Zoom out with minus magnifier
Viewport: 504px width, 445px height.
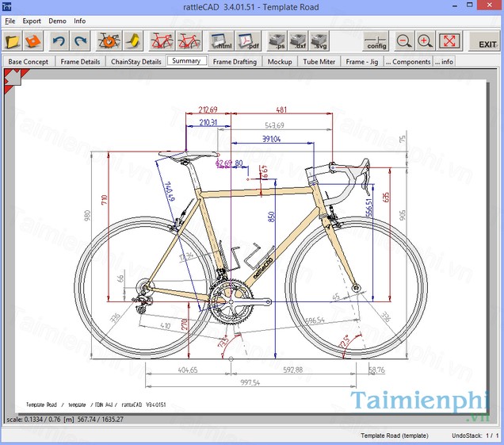click(404, 40)
